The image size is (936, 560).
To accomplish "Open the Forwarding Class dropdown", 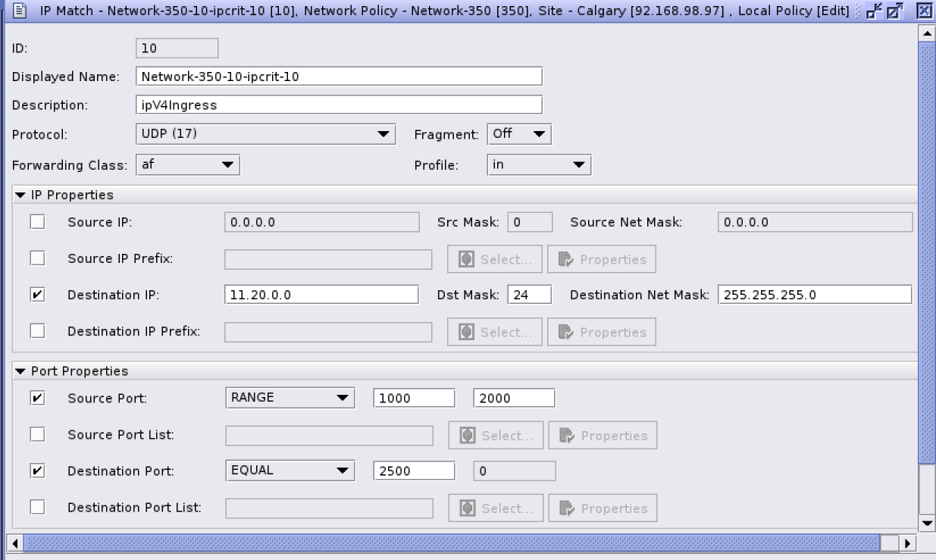I will 188,164.
